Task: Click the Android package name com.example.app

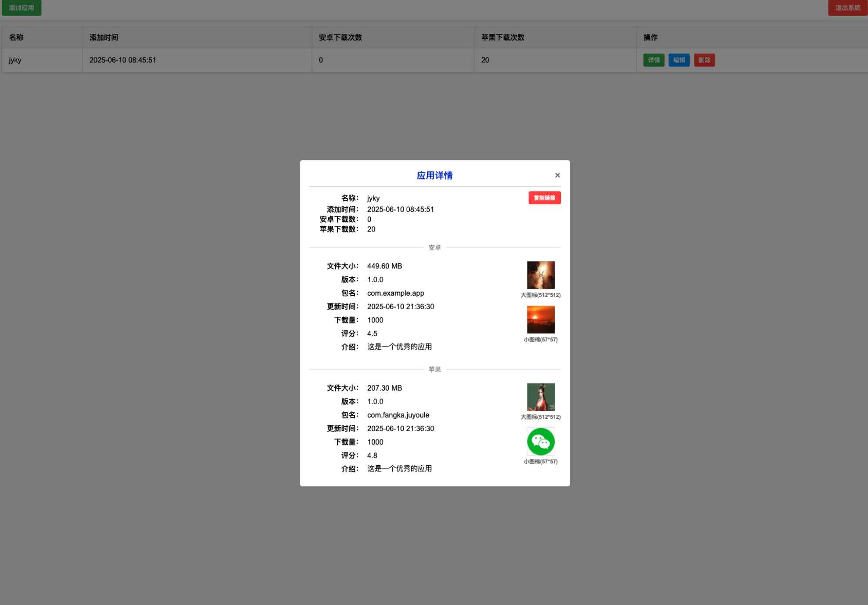Action: (x=395, y=293)
